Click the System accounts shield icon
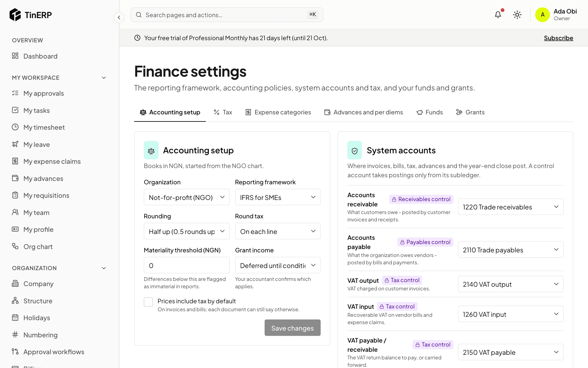This screenshot has width=588, height=368. pyautogui.click(x=355, y=150)
